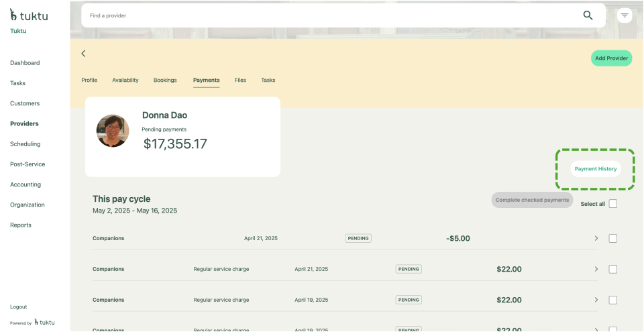This screenshot has width=644, height=332.
Task: Click Logout in the sidebar
Action: coord(19,307)
